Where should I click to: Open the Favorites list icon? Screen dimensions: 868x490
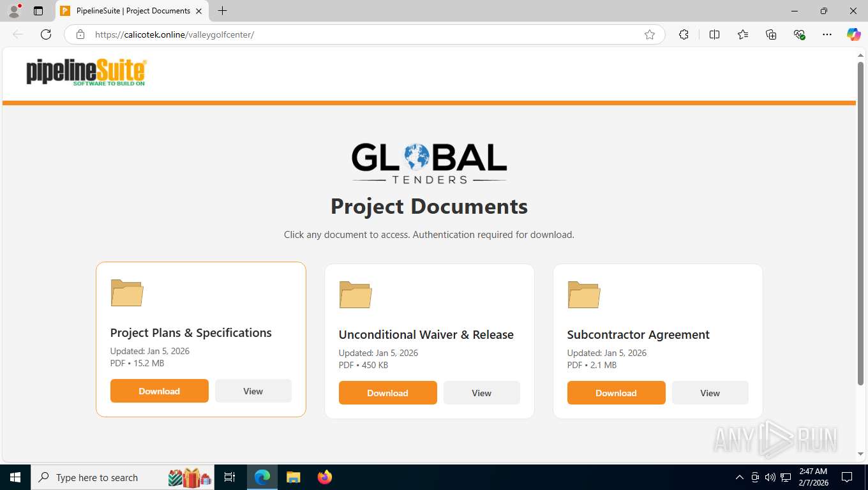tap(743, 34)
